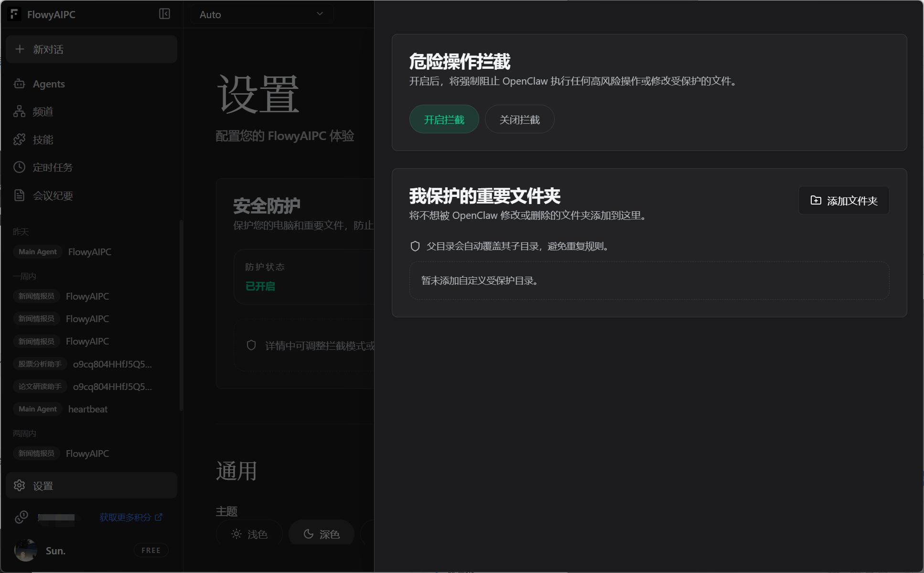Viewport: 924px width, 573px height.
Task: Click the FREE plan badge
Action: point(151,550)
